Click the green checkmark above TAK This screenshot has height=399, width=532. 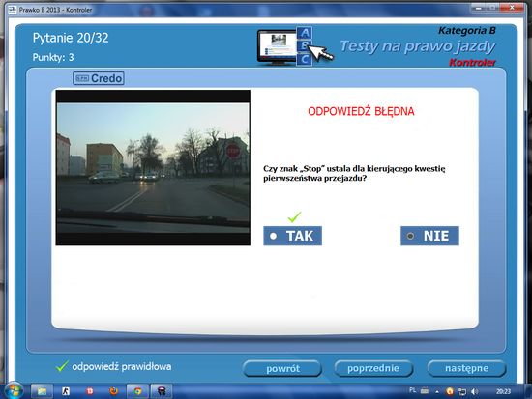click(x=294, y=216)
